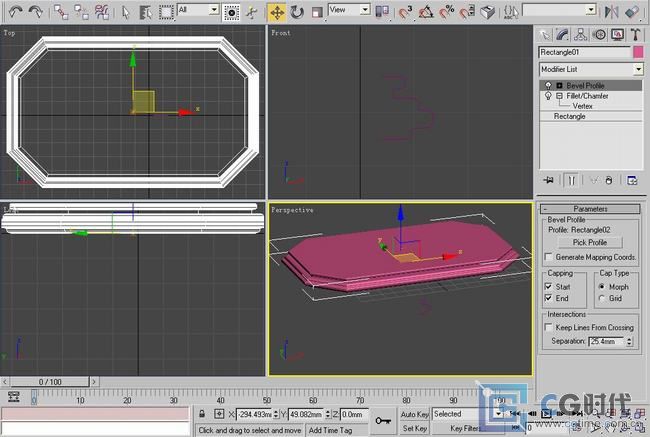Activate the Select and Scale tool
Image resolution: width=650 pixels, height=437 pixels.
tap(317, 13)
